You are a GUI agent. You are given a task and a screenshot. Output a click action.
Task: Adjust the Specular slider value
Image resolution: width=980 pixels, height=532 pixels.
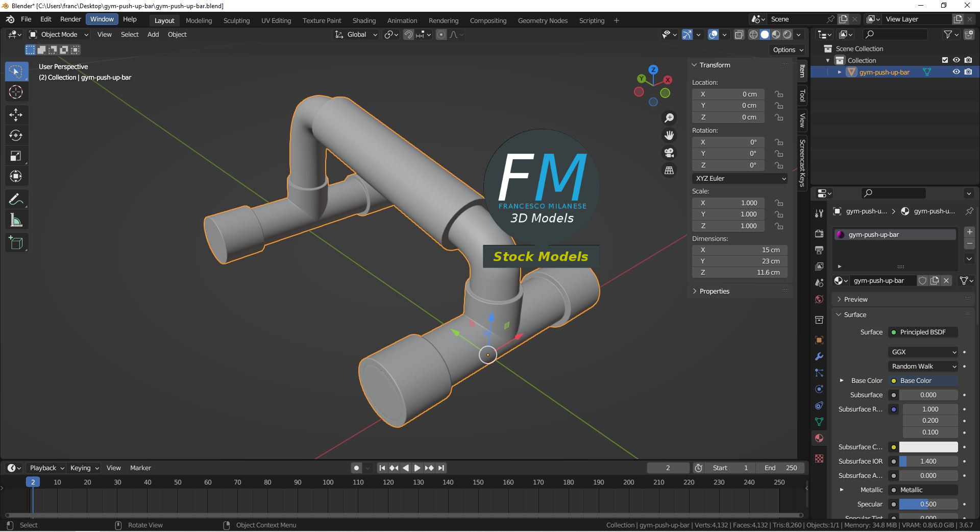pos(928,504)
